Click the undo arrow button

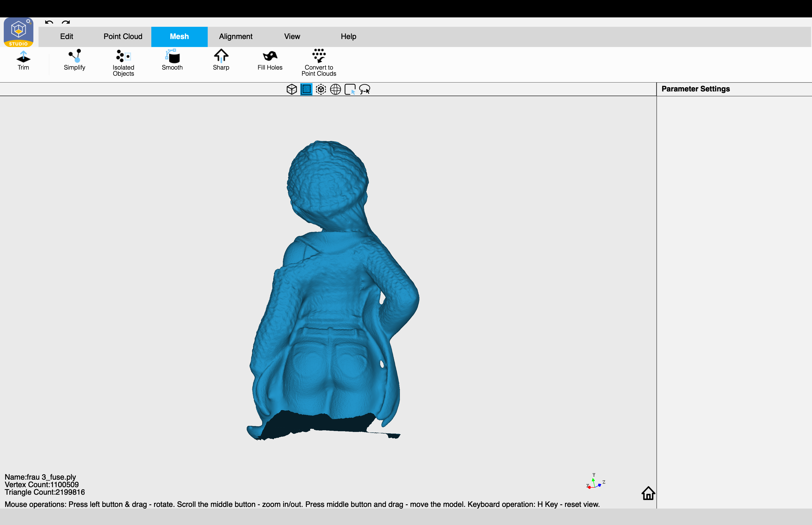coord(49,22)
